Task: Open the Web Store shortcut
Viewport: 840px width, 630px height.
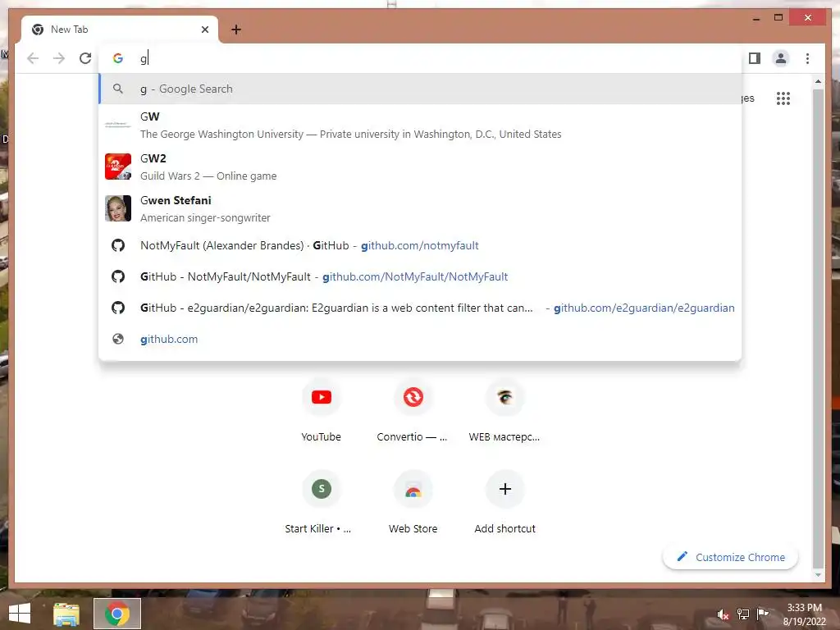Action: point(413,503)
